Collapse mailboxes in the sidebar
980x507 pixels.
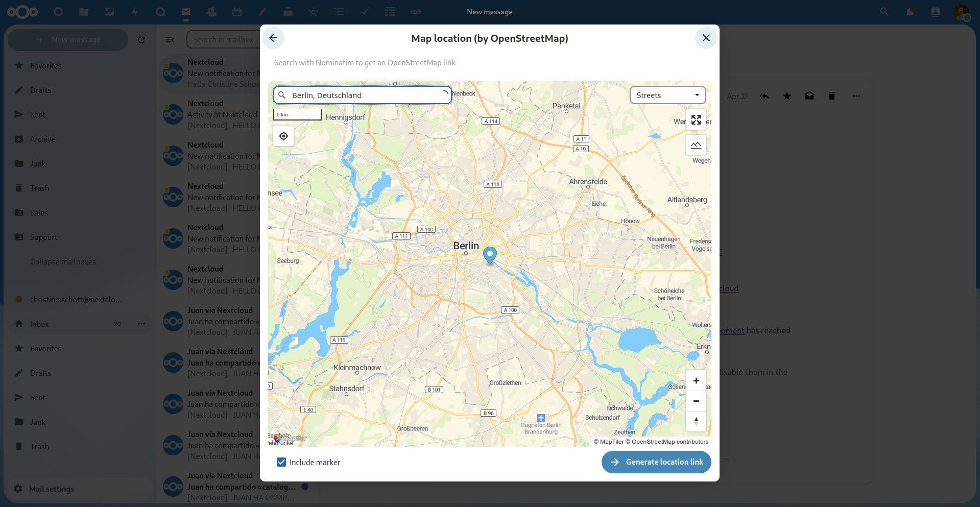pyautogui.click(x=63, y=261)
